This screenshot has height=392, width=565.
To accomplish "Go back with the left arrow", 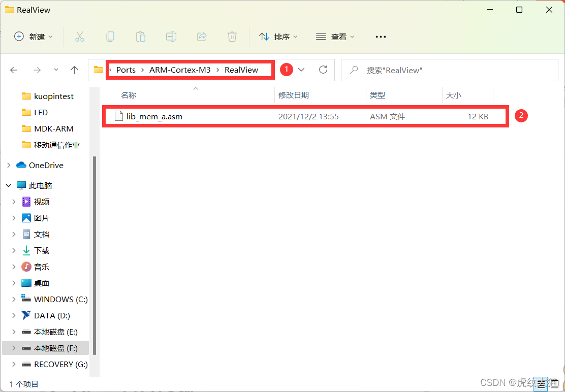I will [14, 70].
